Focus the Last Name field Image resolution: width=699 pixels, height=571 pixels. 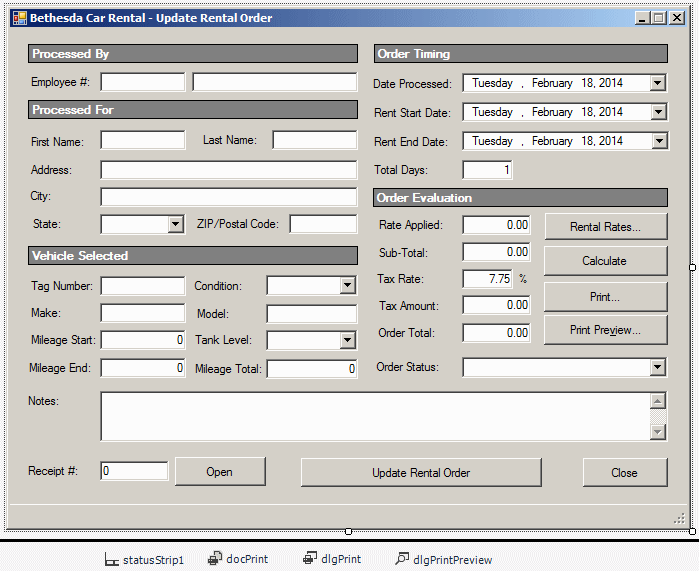(315, 140)
